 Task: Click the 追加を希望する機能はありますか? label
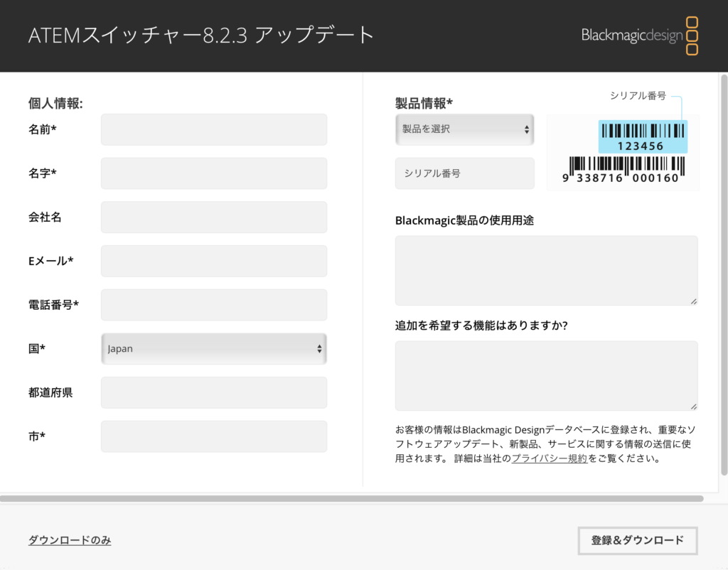(x=481, y=326)
